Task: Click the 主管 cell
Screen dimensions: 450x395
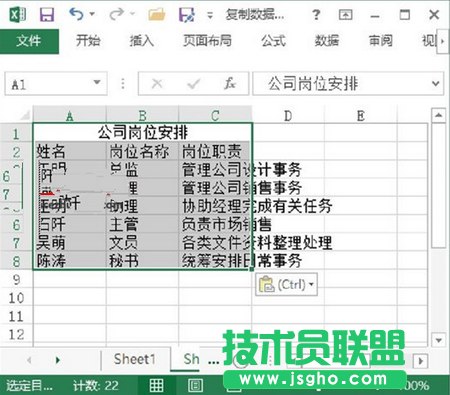Action: (142, 224)
